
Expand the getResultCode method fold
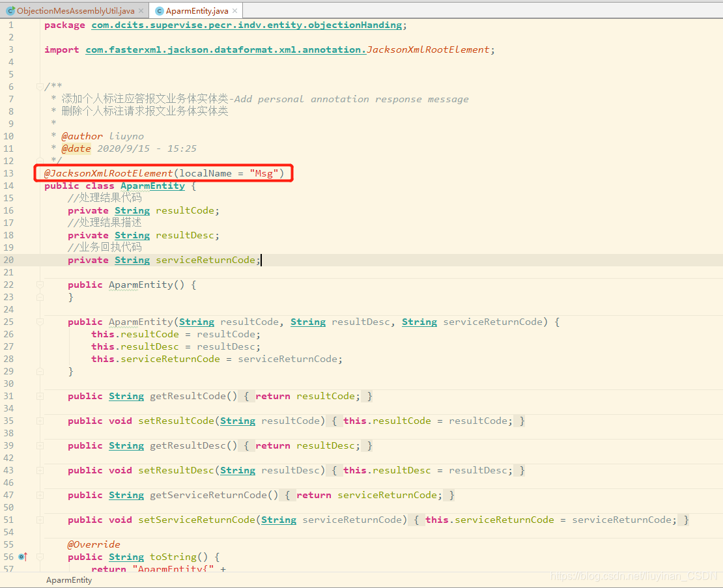pyautogui.click(x=39, y=396)
